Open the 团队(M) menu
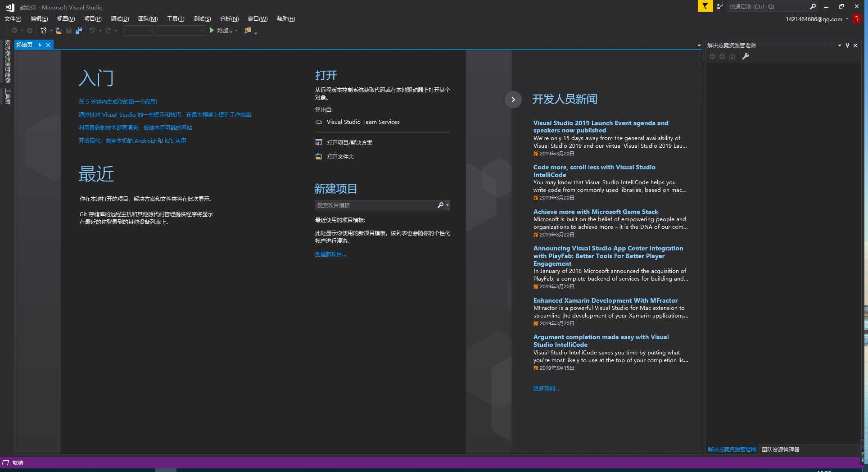The image size is (868, 472). [148, 19]
